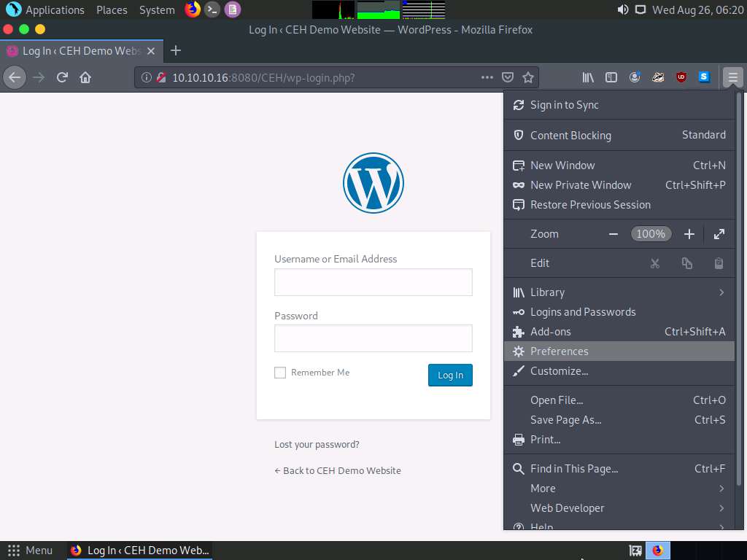Check the Remember Me checkbox

click(x=279, y=372)
